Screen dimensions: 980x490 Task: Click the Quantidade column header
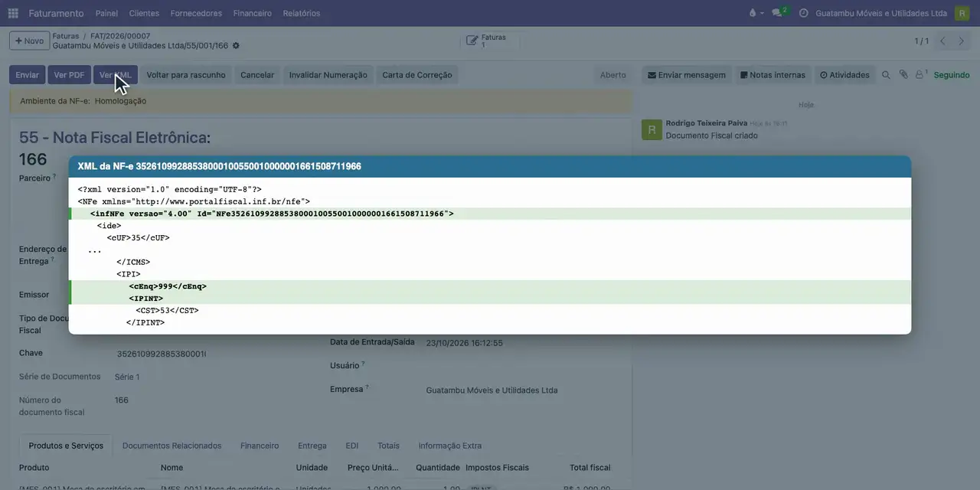pos(438,468)
